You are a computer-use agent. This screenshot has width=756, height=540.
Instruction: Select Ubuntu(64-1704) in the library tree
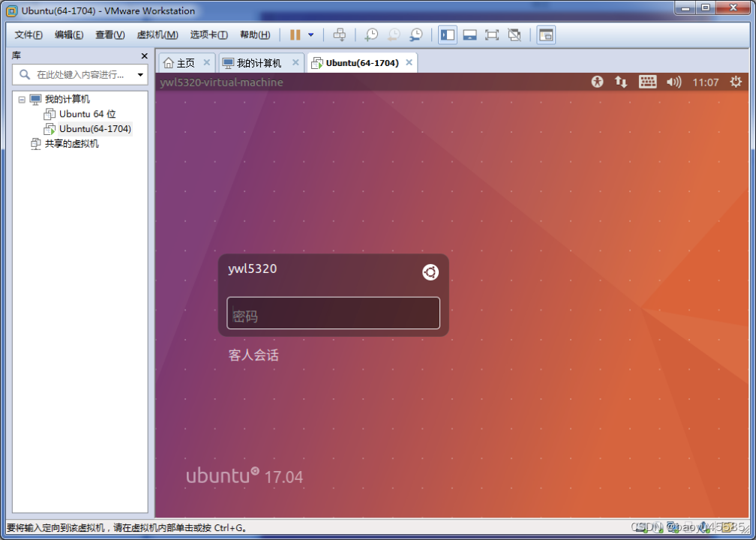coord(95,129)
